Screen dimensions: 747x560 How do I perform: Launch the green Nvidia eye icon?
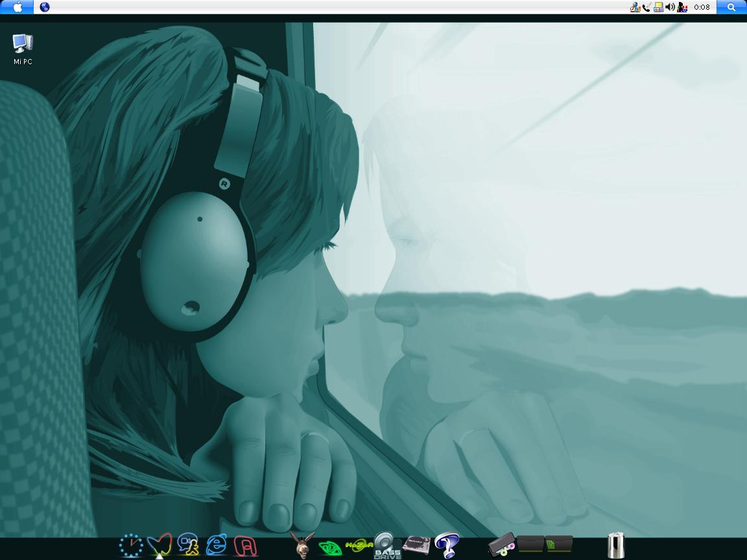(x=329, y=548)
